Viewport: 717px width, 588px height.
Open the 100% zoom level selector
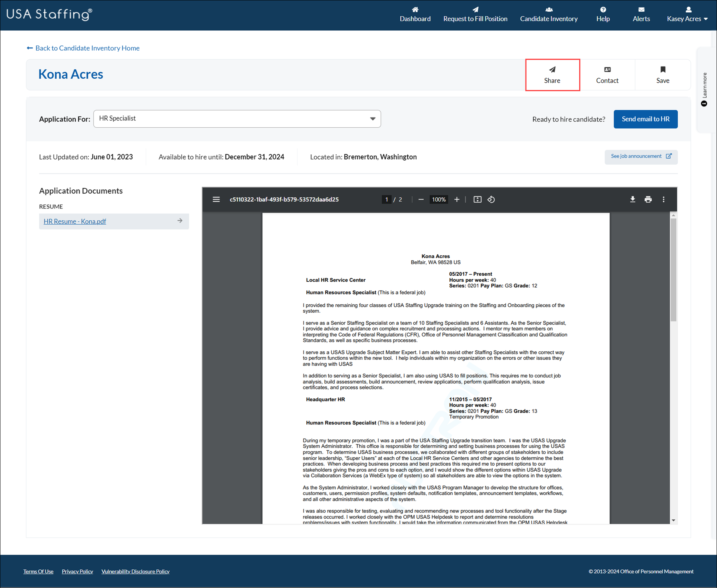[438, 200]
